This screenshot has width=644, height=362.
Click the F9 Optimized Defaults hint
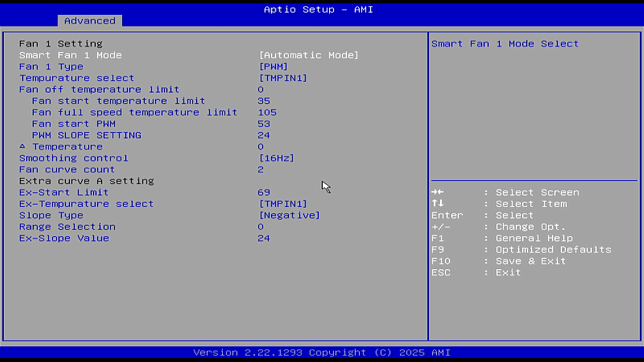pos(521,250)
